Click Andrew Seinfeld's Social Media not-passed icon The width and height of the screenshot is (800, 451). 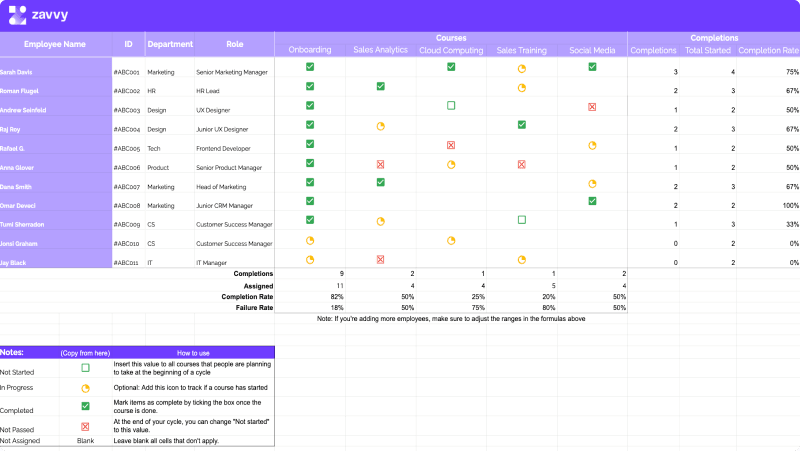[x=592, y=107]
